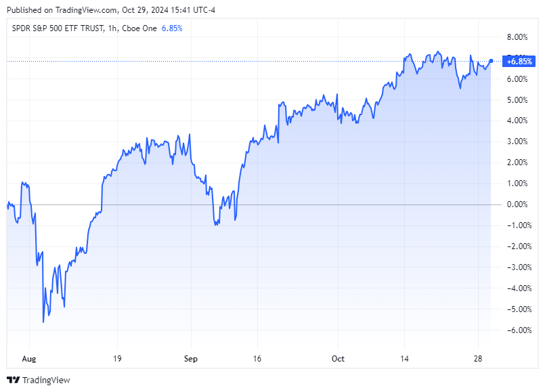This screenshot has height=392, width=545.
Task: Click the 'Cboe One' exchange label
Action: click(139, 28)
